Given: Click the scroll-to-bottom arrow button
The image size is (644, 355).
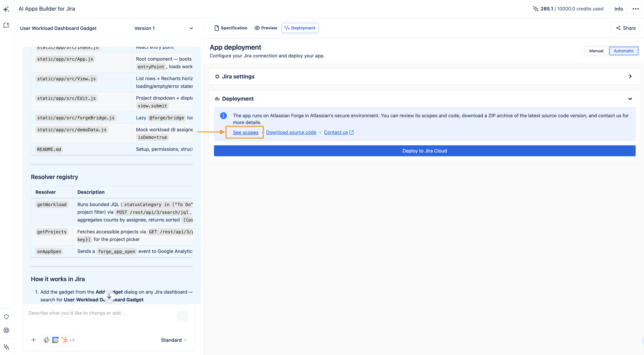Looking at the screenshot, I should point(109,296).
